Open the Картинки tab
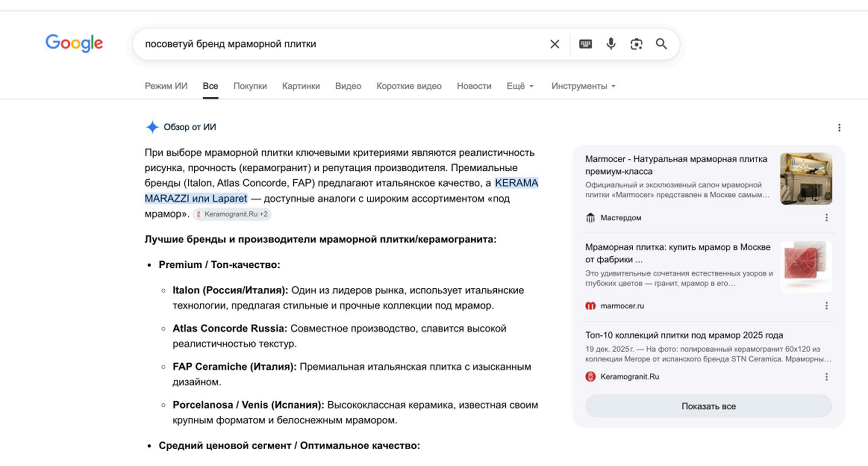This screenshot has height=466, width=868. (301, 86)
